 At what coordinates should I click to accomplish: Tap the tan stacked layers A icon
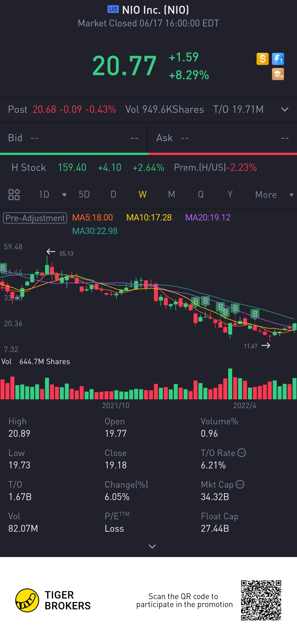click(278, 74)
